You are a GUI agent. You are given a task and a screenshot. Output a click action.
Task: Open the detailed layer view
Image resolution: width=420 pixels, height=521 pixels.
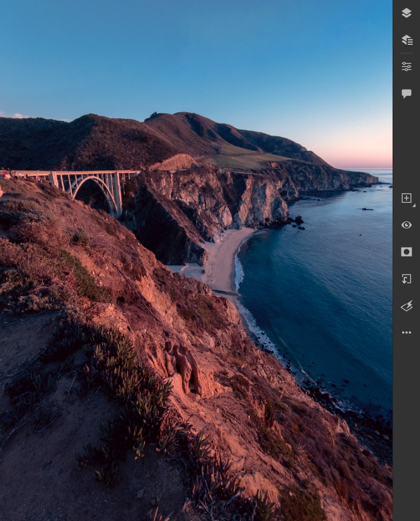(407, 40)
